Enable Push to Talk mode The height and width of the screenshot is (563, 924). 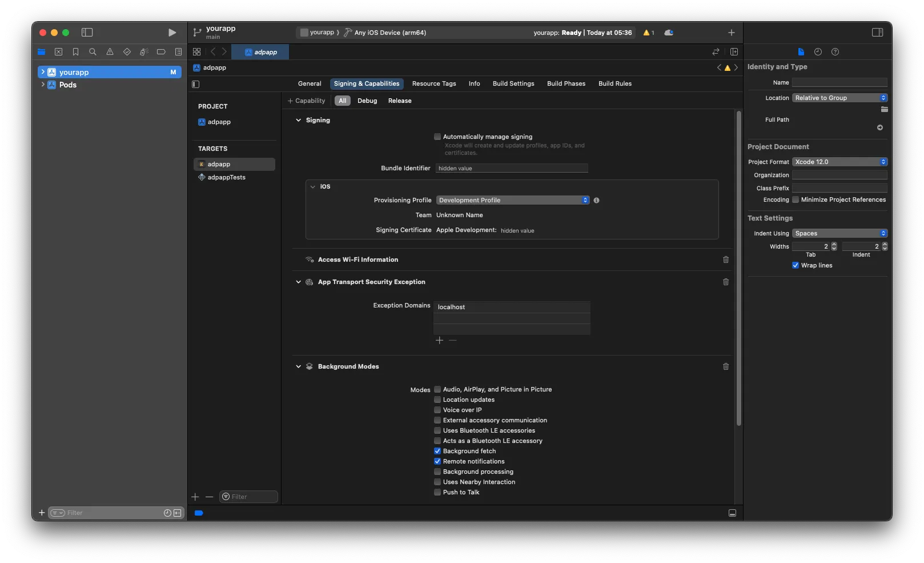click(x=437, y=492)
